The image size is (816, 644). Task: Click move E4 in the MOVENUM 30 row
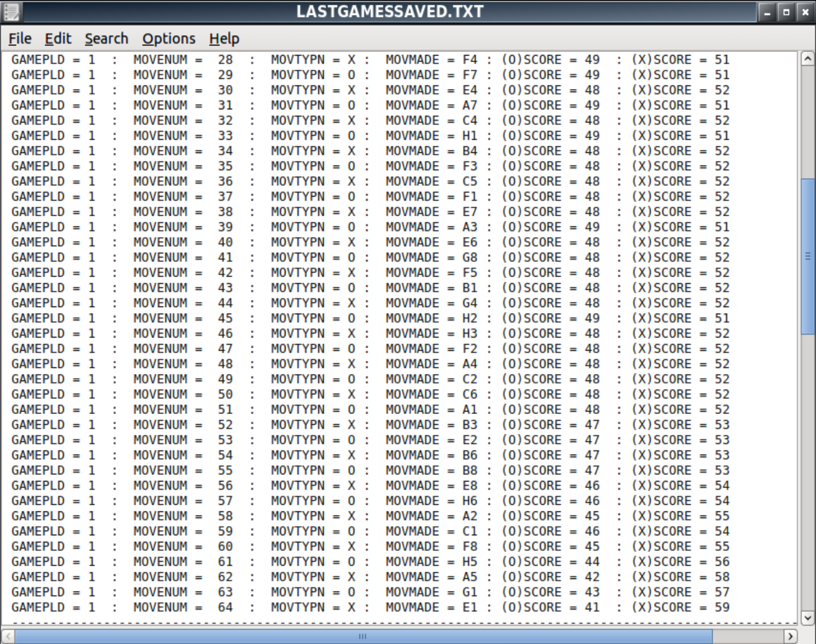click(x=470, y=90)
